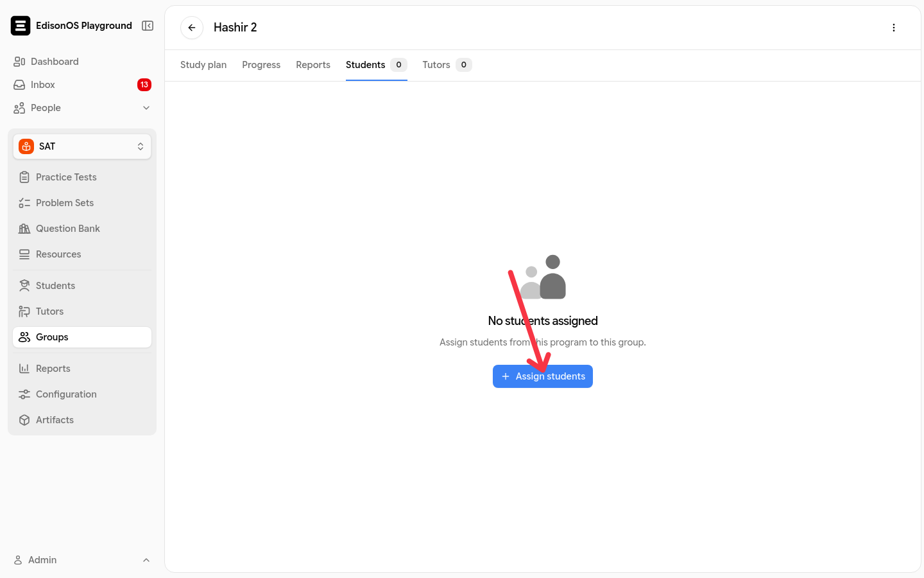
Task: Open the three-dot more options menu
Action: (894, 28)
